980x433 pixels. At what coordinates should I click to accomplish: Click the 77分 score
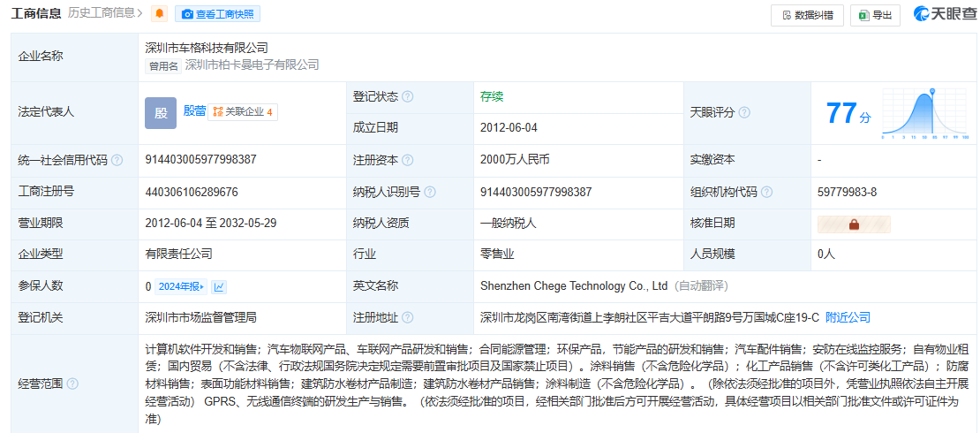(x=848, y=113)
